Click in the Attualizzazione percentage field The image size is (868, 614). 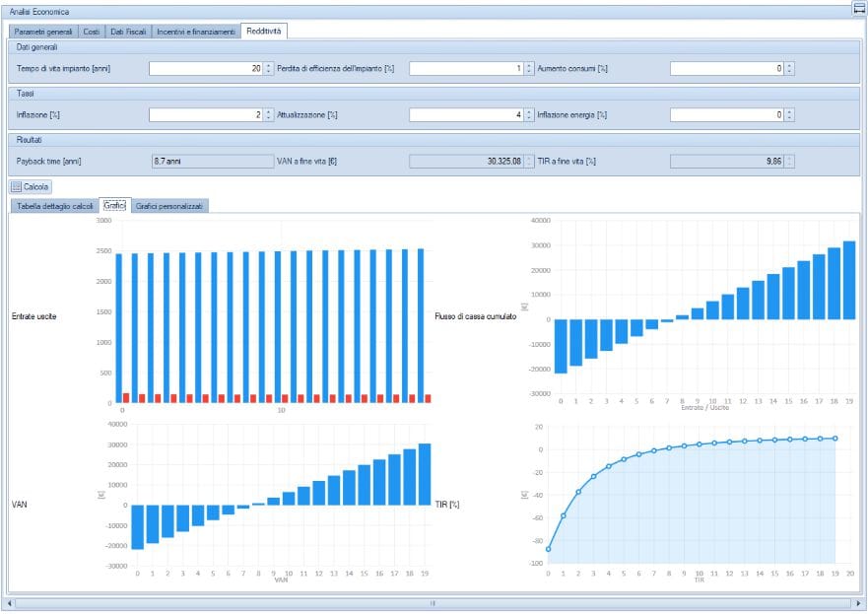point(465,115)
